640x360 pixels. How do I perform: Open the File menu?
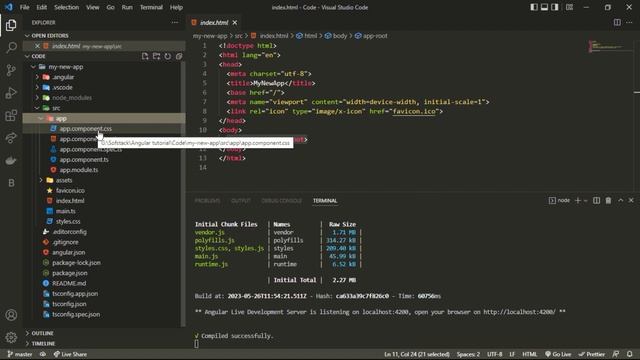[24, 7]
